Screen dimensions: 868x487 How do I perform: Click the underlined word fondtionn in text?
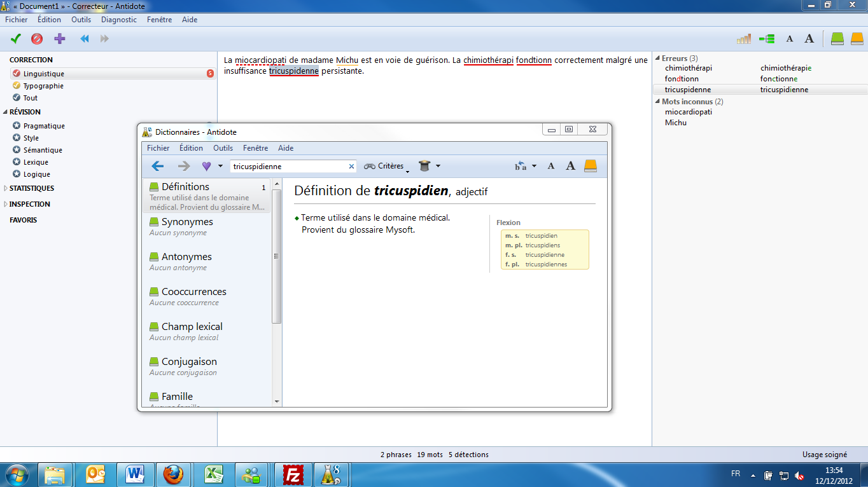tap(534, 60)
